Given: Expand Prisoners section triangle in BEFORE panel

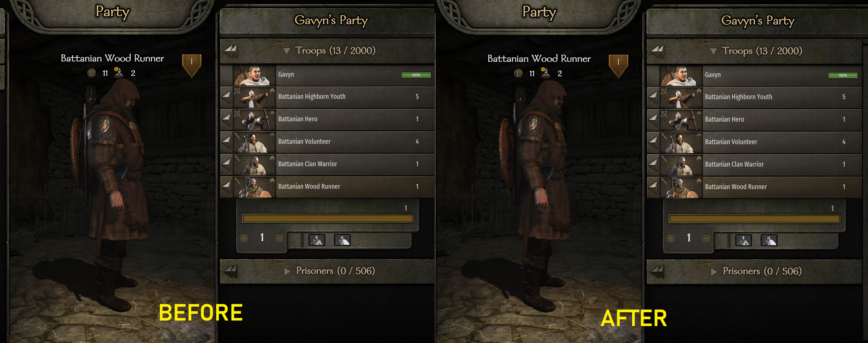Looking at the screenshot, I should pos(287,271).
